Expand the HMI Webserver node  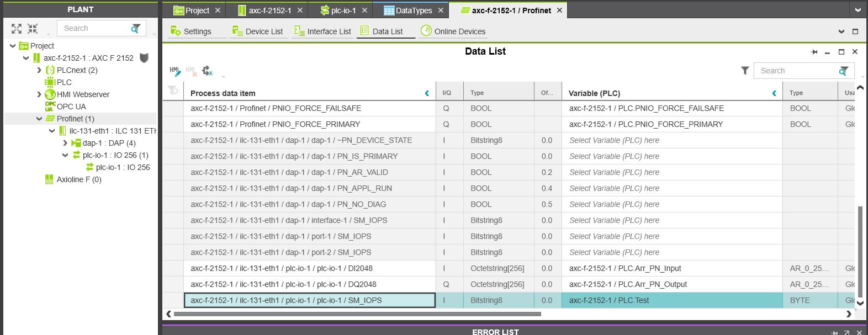coord(39,94)
